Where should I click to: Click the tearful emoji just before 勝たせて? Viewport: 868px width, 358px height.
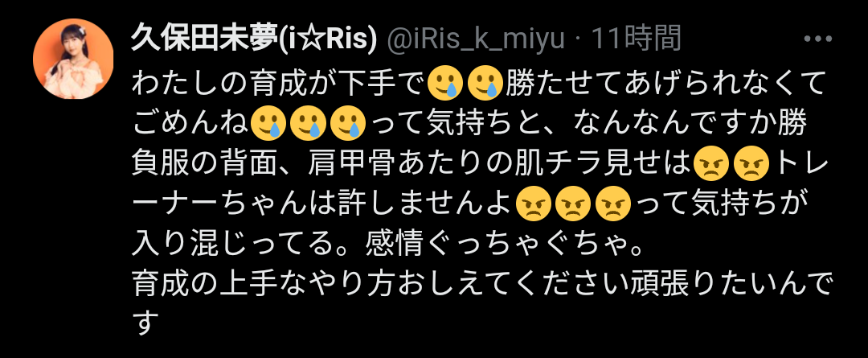coord(485,84)
